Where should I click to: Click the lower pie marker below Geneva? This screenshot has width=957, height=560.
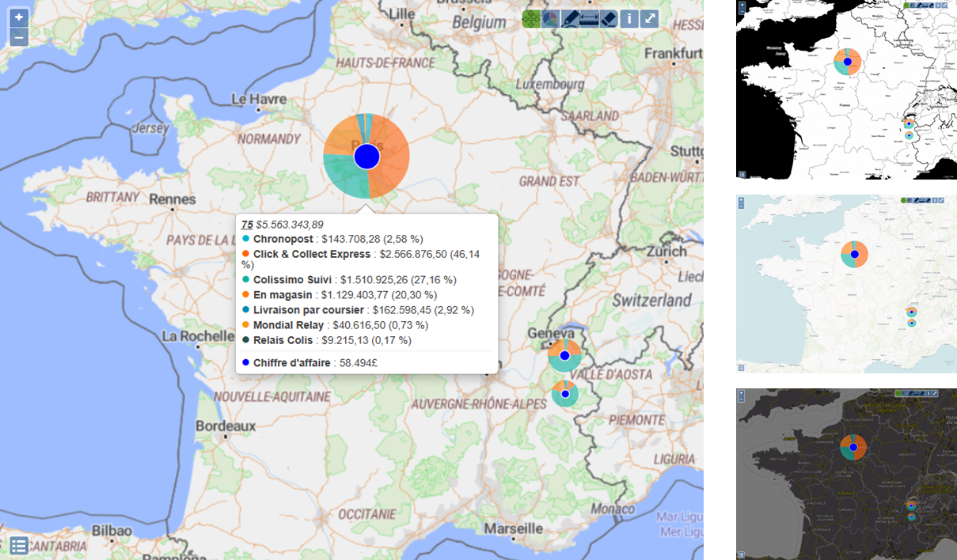(x=564, y=393)
